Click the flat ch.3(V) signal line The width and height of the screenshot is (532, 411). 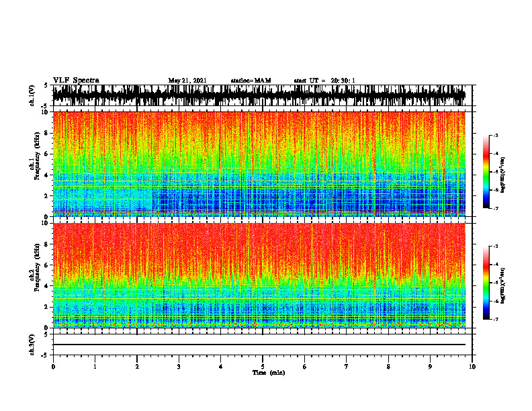259,345
